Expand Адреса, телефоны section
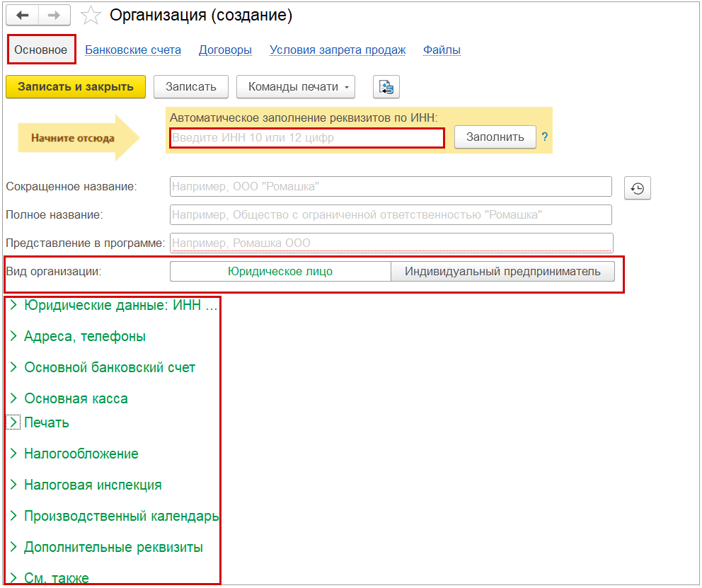This screenshot has height=588, width=702. tap(78, 337)
